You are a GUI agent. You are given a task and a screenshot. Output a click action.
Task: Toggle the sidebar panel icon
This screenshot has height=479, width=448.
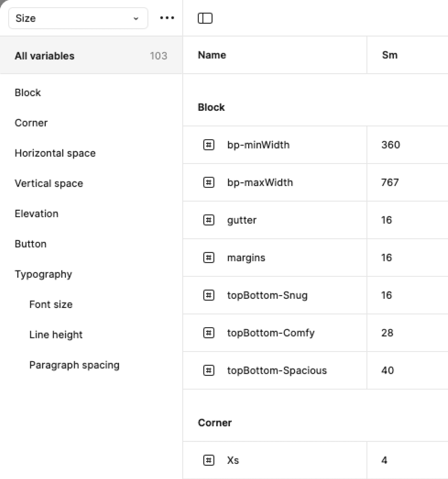(205, 18)
